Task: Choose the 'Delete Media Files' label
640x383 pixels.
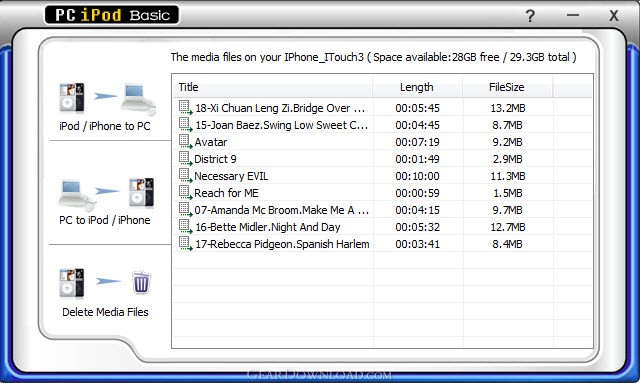Action: point(105,312)
